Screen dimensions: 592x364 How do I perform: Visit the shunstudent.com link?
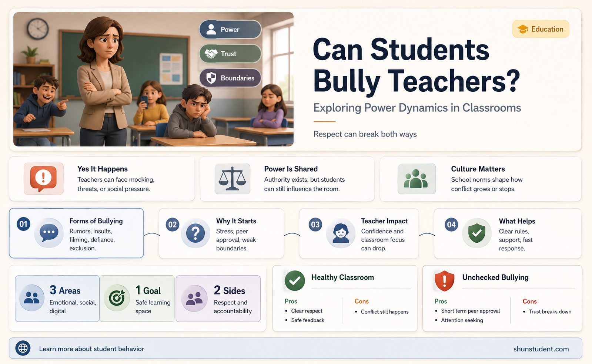point(541,349)
